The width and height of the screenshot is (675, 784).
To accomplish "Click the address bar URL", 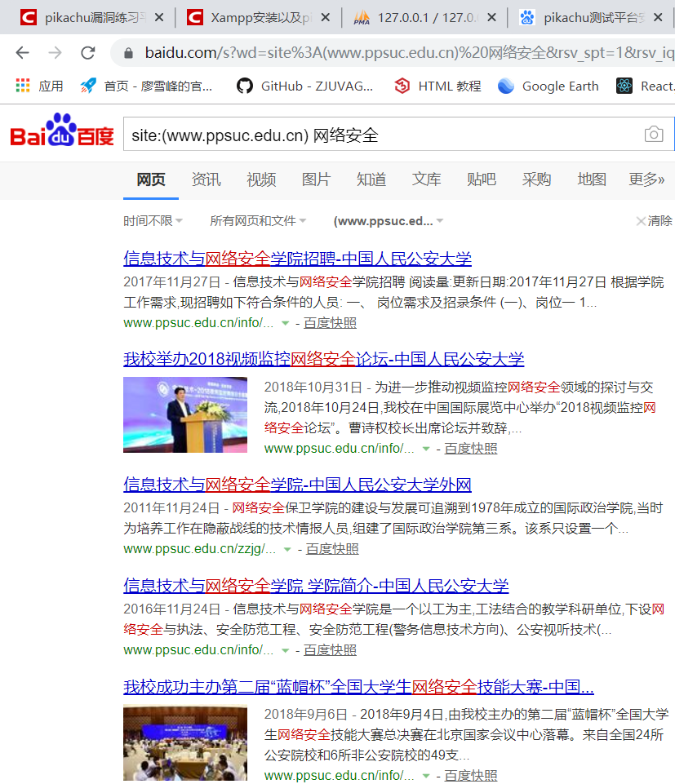I will (409, 52).
